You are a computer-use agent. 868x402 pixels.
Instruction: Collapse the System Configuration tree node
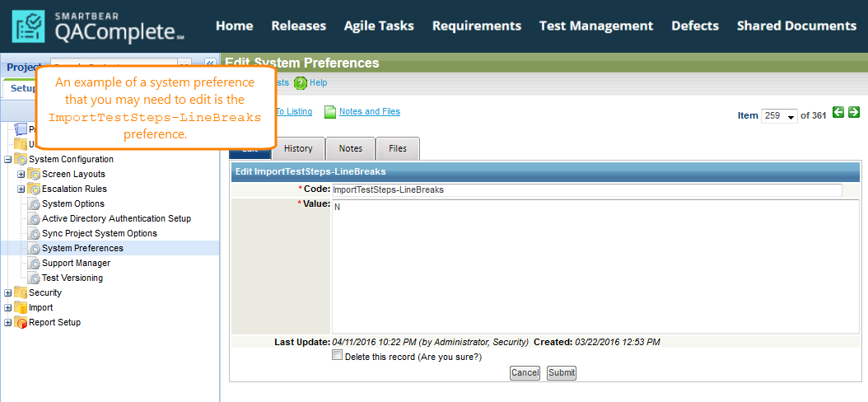pos(7,160)
